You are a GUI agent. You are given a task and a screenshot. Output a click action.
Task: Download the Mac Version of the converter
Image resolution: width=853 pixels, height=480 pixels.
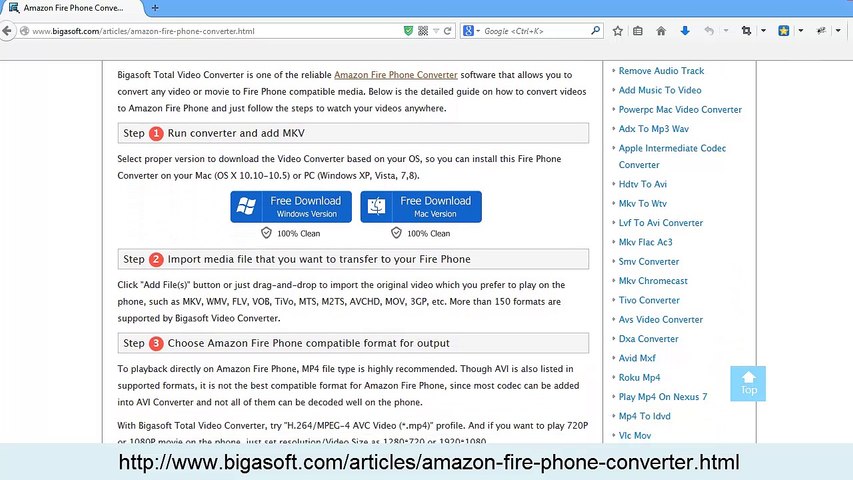[x=421, y=207]
